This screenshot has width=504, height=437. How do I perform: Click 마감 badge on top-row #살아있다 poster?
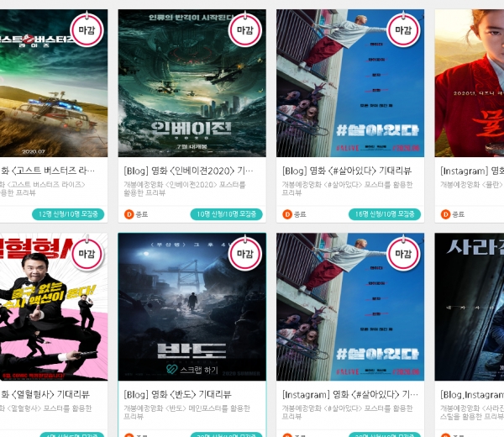tap(403, 30)
